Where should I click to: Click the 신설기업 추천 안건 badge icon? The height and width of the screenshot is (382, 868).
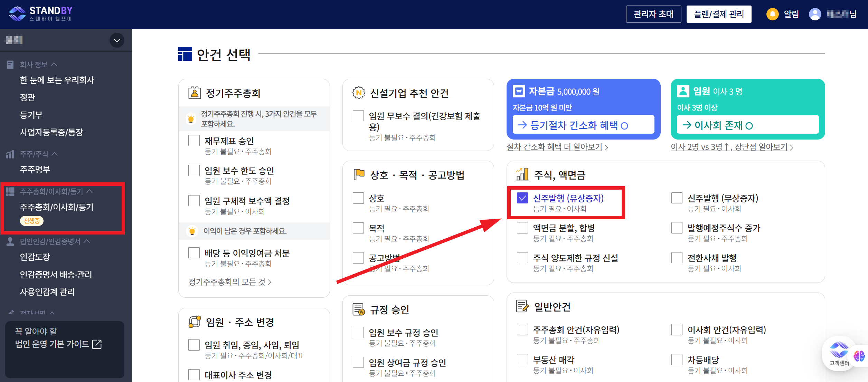pos(359,93)
